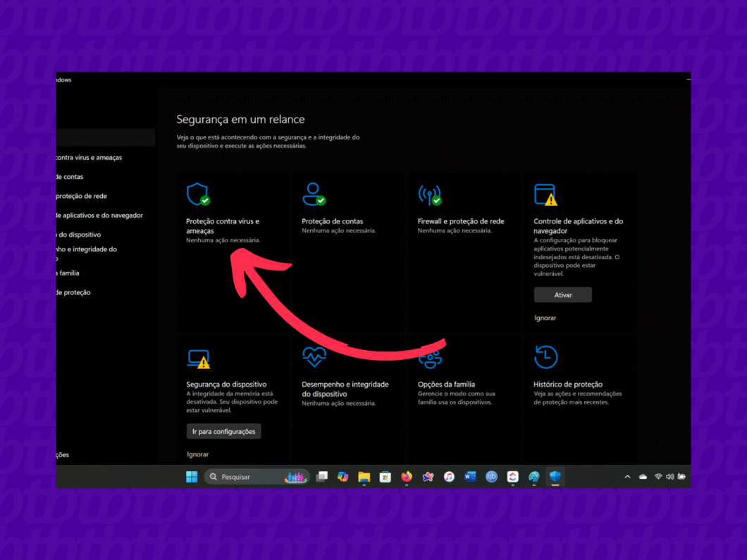The height and width of the screenshot is (560, 747).
Task: Open the music note app in taskbar
Action: coord(449,477)
